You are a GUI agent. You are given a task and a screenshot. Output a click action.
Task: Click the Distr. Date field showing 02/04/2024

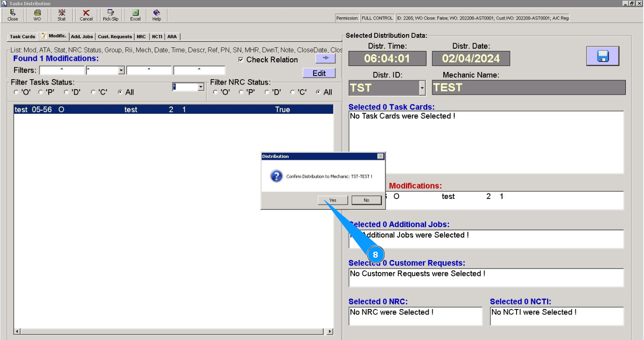pos(471,59)
